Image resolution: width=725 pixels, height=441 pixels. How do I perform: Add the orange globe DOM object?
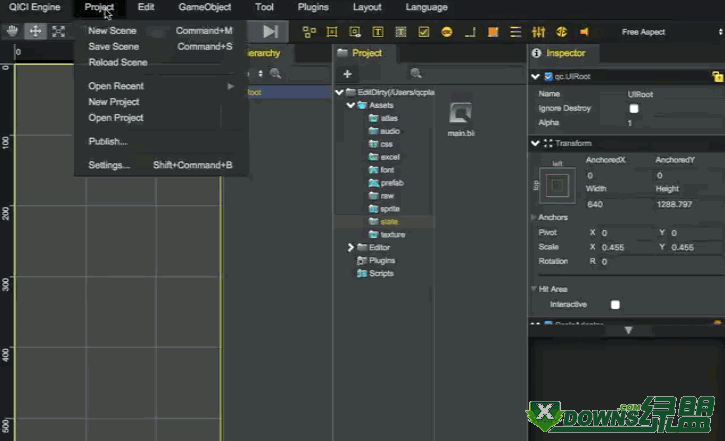[x=561, y=32]
